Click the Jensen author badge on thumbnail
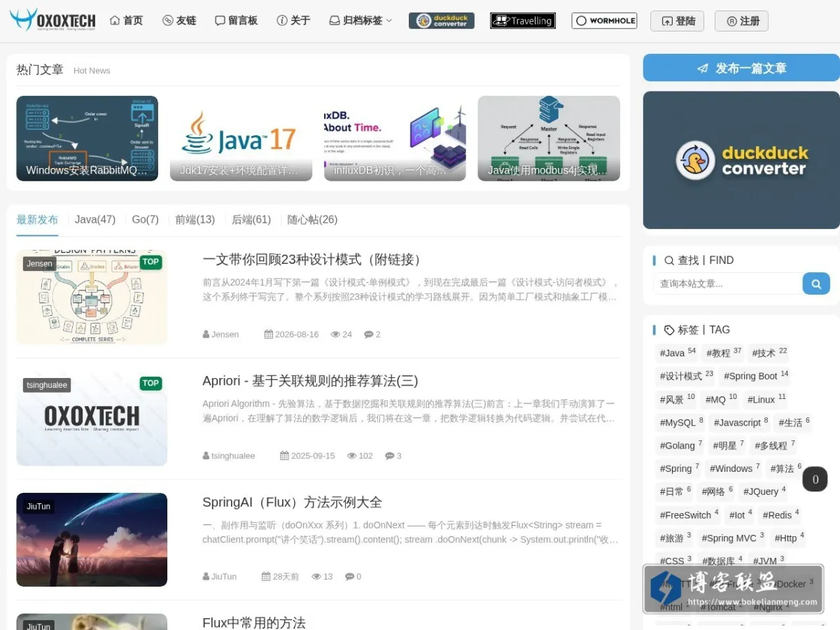 pyautogui.click(x=40, y=263)
